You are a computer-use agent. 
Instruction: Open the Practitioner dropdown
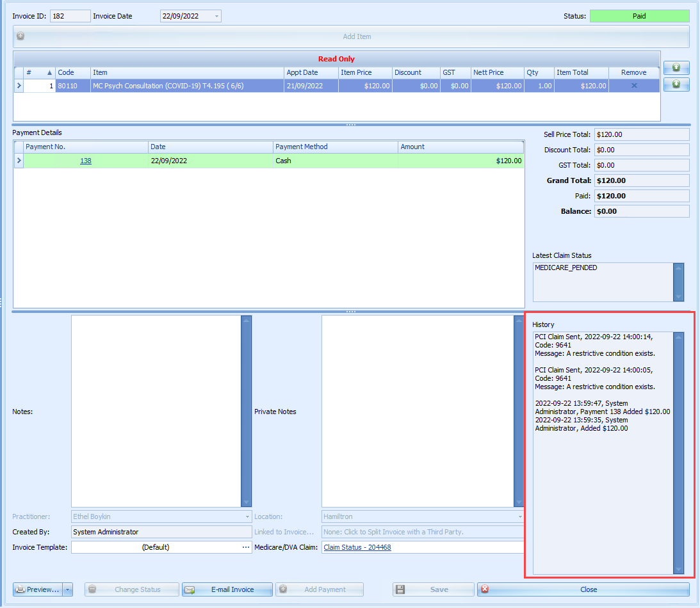247,516
